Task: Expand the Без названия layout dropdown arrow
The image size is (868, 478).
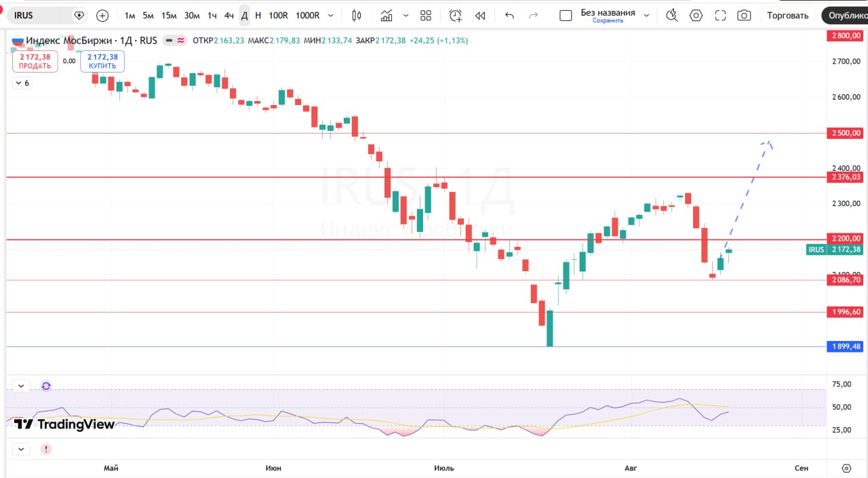Action: (646, 15)
